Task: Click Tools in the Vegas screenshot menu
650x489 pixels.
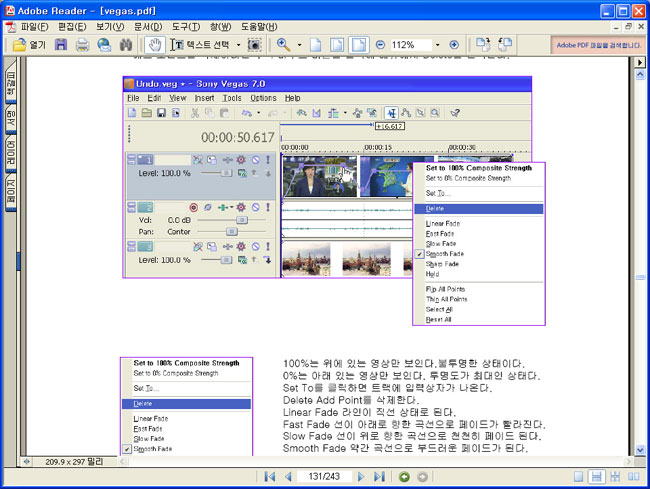Action: click(x=232, y=98)
